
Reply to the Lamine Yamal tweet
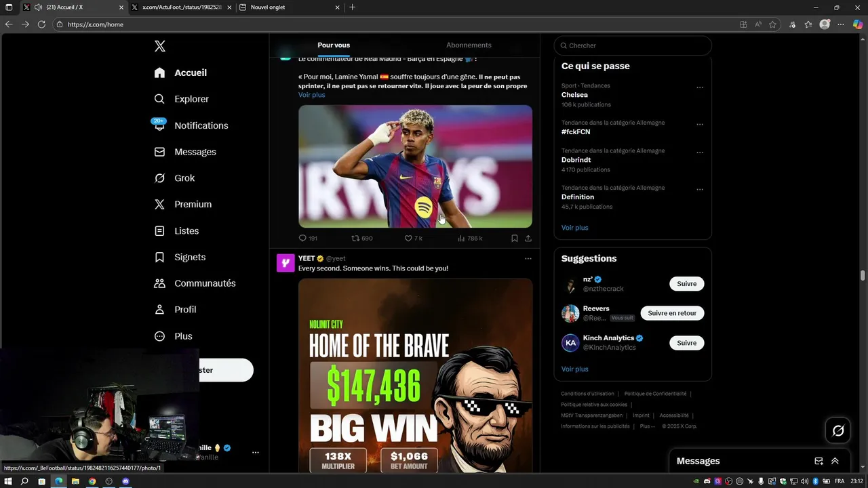point(308,239)
